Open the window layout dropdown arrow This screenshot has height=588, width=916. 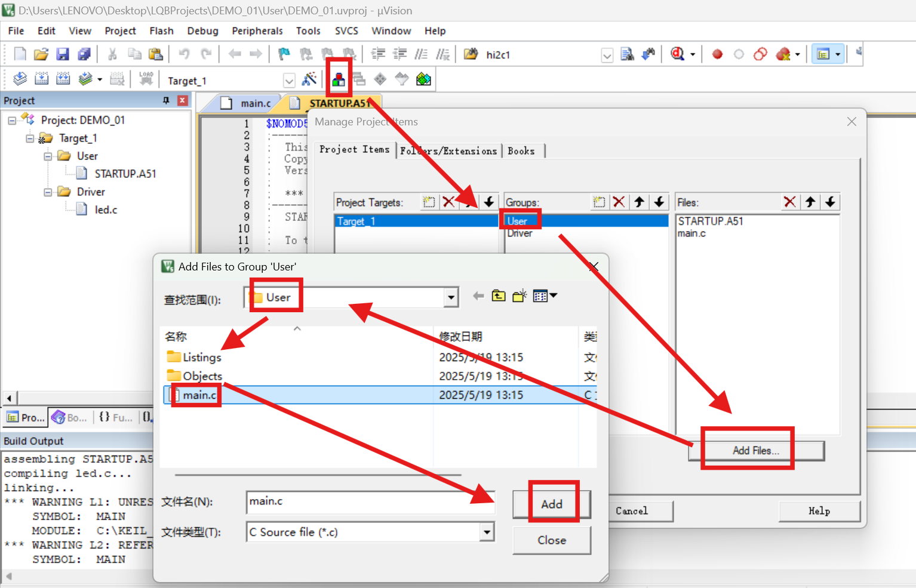[x=838, y=55]
